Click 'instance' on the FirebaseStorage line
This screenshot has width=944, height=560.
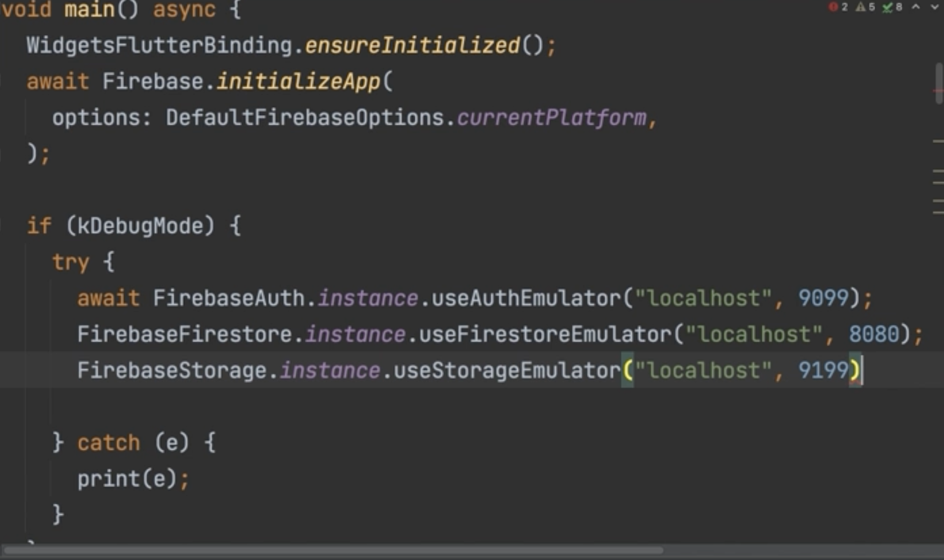pos(330,371)
